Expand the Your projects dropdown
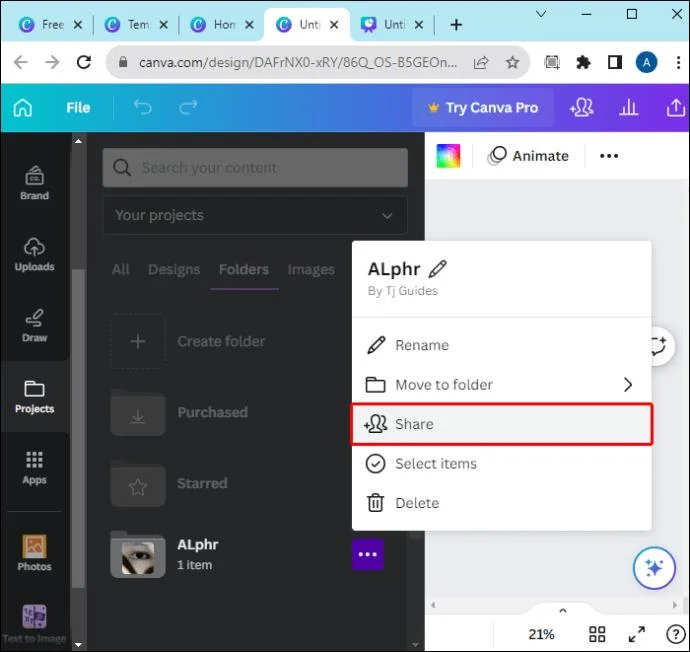This screenshot has height=652, width=690. click(x=255, y=215)
